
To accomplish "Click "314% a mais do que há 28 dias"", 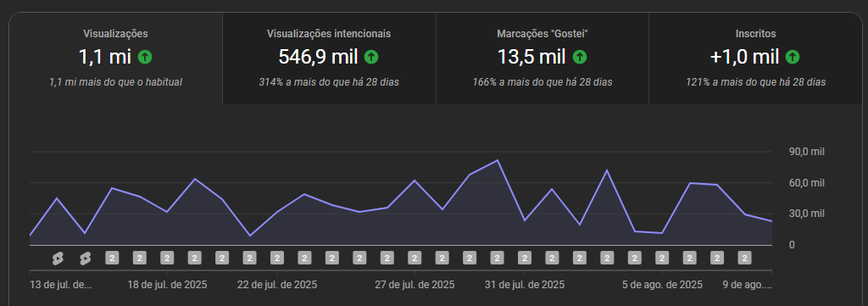I will pos(330,82).
